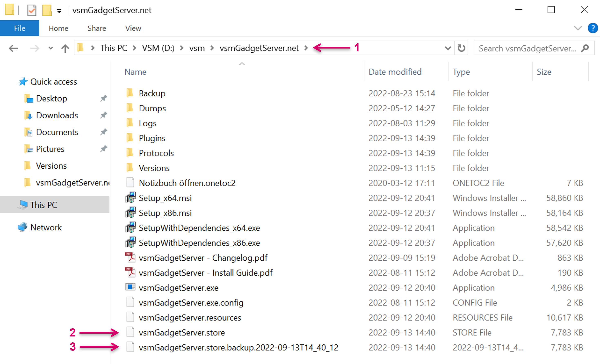Expand the ribbon with the chevron

coord(578,28)
